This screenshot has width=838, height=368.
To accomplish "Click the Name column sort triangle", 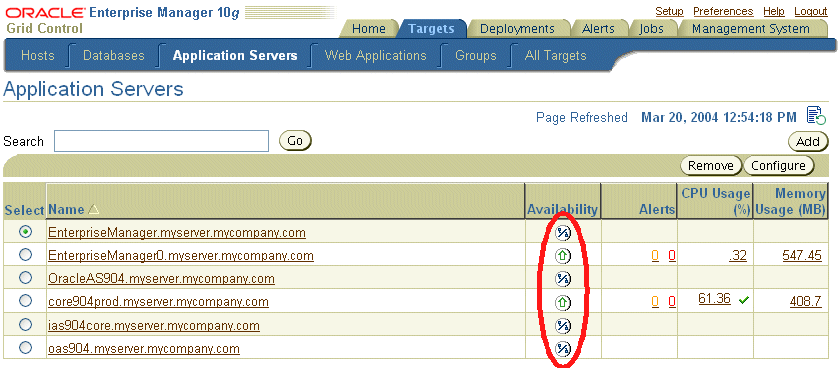I will pyautogui.click(x=94, y=210).
